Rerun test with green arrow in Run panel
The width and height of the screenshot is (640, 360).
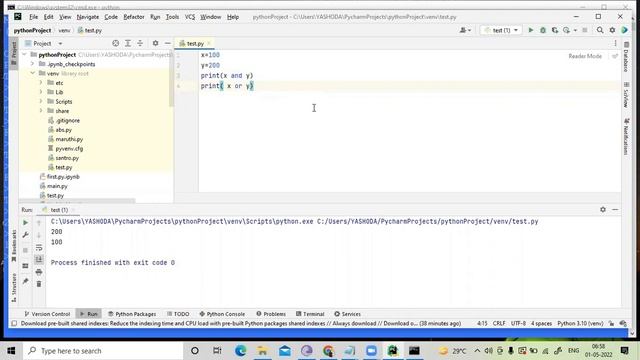(x=25, y=223)
